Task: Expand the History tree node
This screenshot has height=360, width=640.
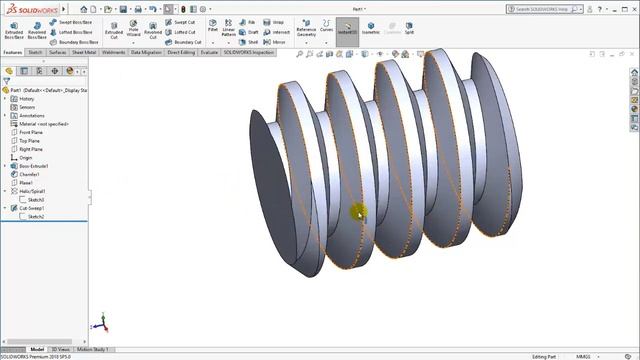Action: [x=5, y=99]
